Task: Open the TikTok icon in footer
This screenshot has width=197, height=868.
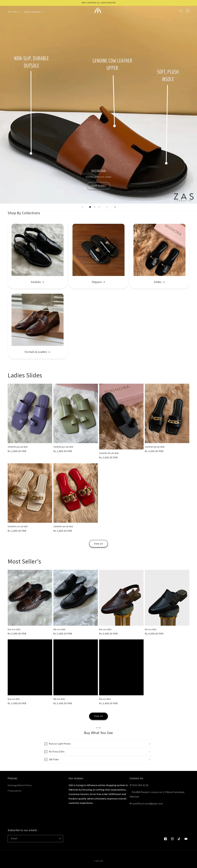Action: pyautogui.click(x=179, y=839)
